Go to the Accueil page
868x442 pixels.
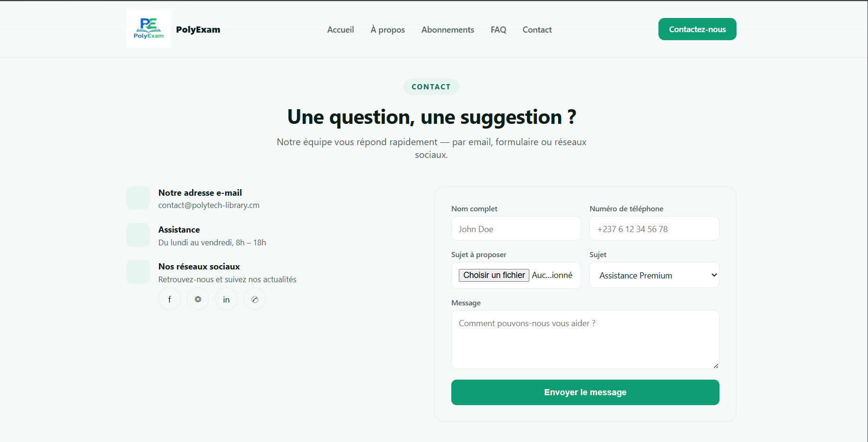click(341, 29)
